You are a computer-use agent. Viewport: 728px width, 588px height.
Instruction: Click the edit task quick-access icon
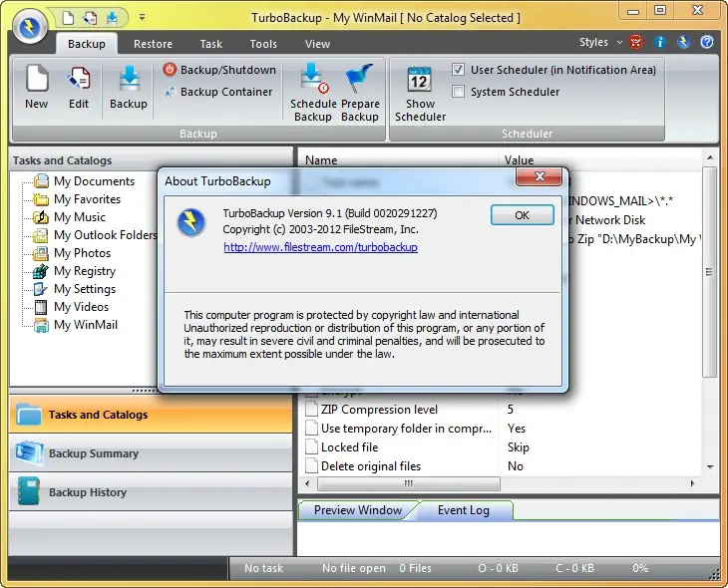point(90,18)
